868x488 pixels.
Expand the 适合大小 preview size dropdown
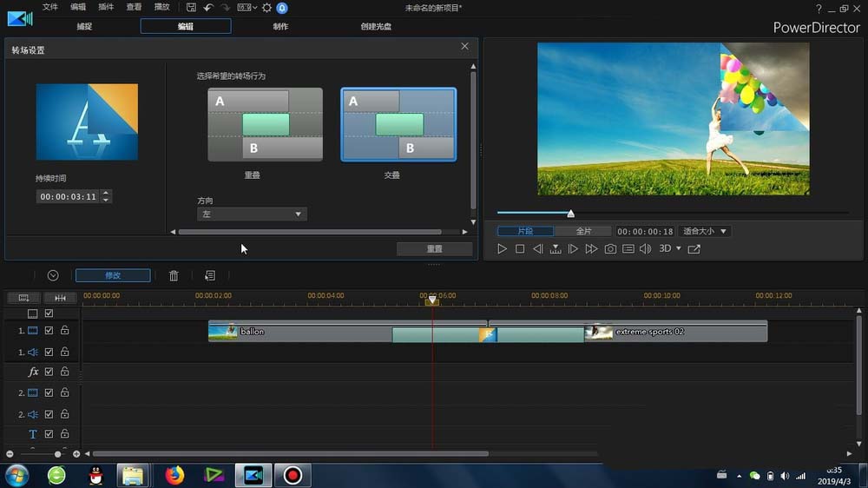tap(704, 232)
